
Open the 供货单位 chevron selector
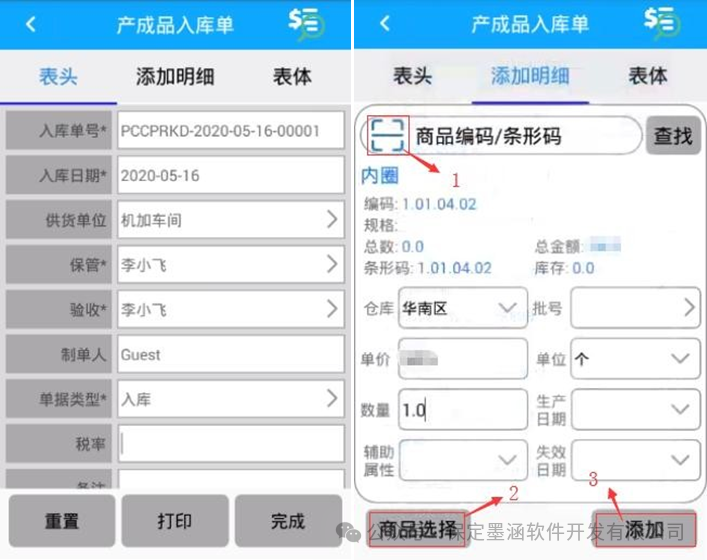[332, 219]
